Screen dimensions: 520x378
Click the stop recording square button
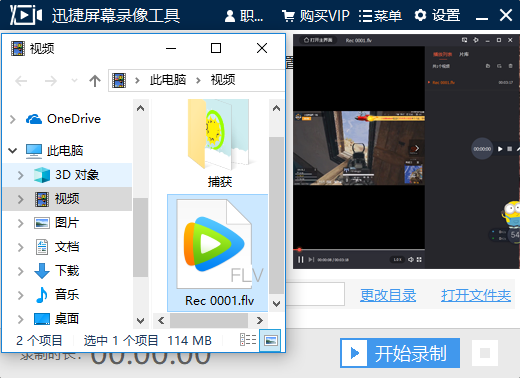tap(485, 353)
